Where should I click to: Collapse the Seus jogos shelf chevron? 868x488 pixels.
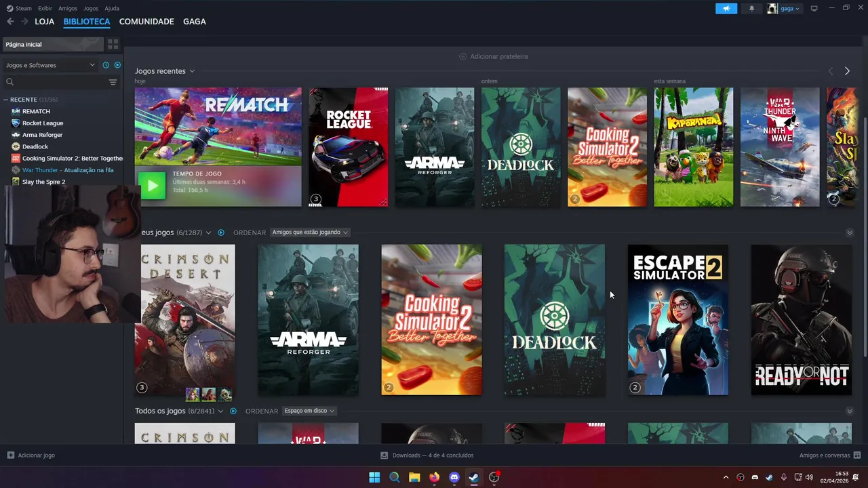click(x=850, y=232)
